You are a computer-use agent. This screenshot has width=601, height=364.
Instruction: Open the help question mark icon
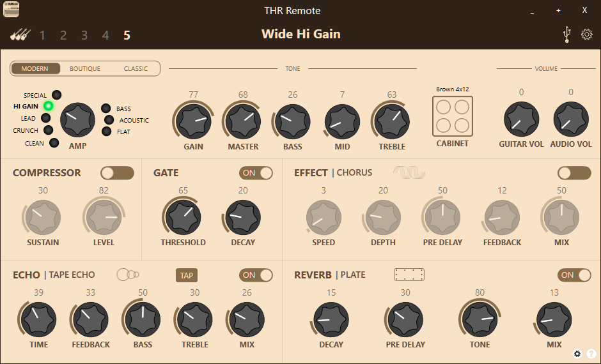coord(591,354)
